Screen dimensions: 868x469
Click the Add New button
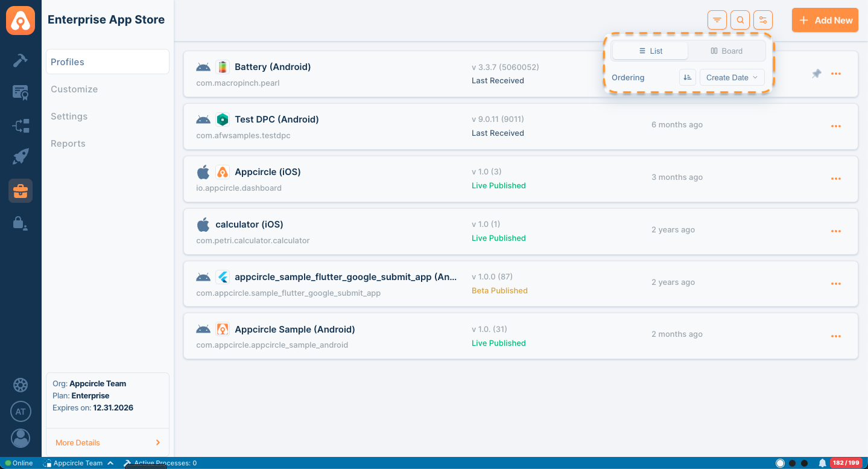(825, 20)
